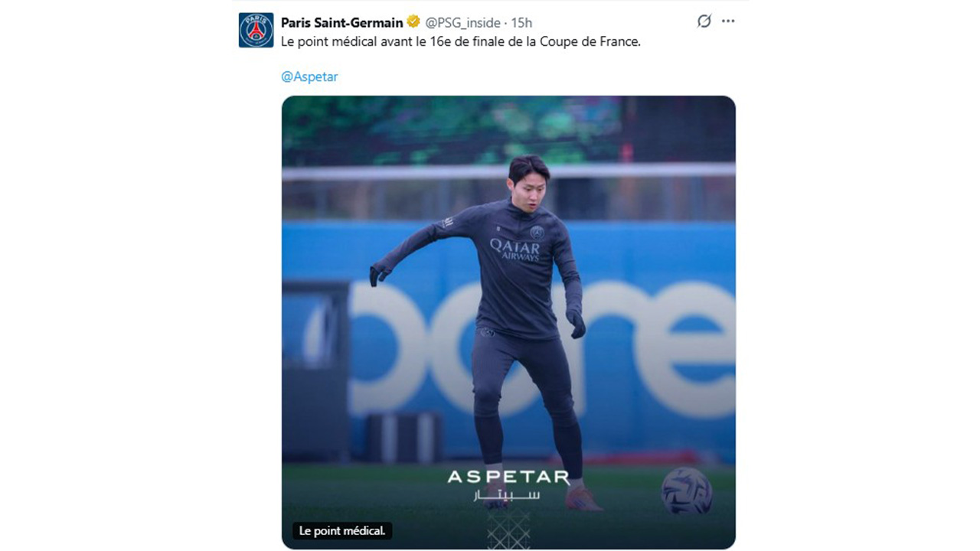Click the 'Le point médical.' caption badge
This screenshot has height=551, width=980.
(341, 530)
